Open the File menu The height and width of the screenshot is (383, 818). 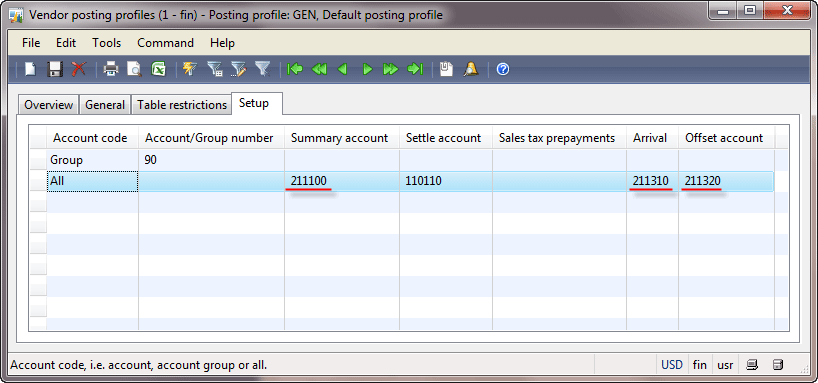(31, 43)
